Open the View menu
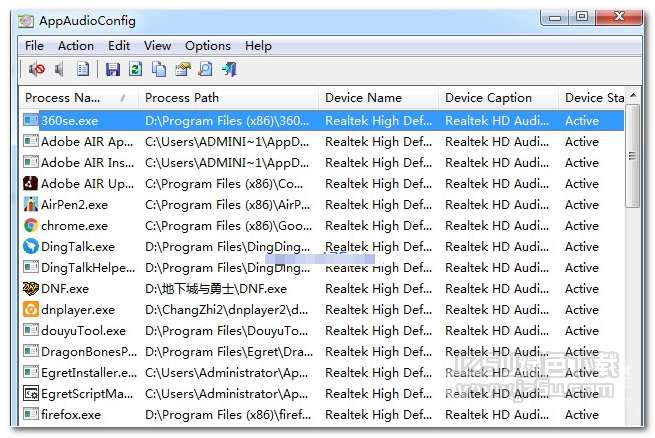 tap(157, 46)
